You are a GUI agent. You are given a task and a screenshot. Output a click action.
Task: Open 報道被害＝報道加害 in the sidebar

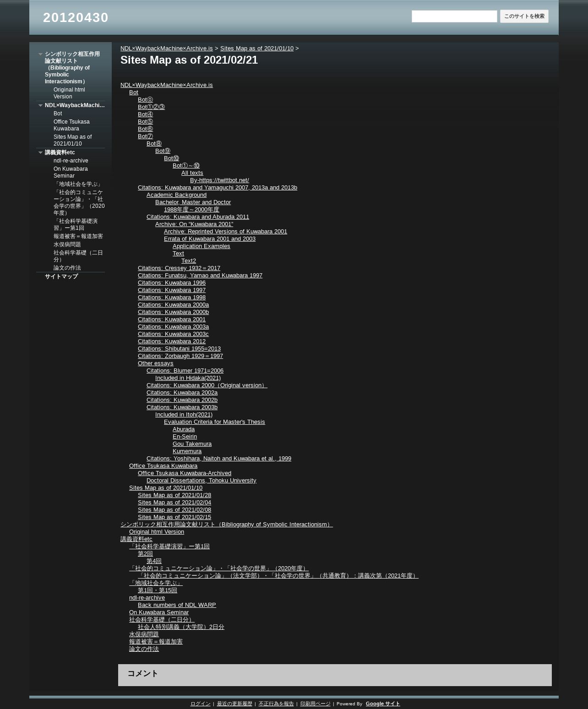click(78, 236)
